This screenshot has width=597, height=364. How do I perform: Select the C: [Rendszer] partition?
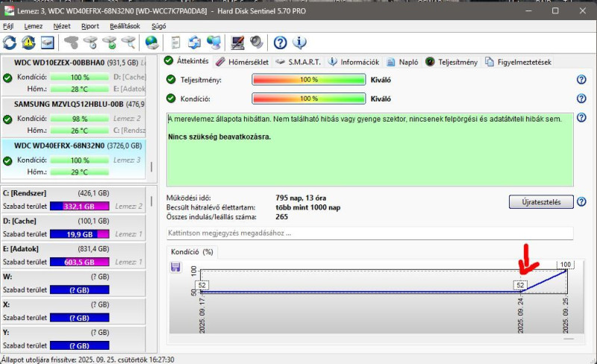click(74, 200)
